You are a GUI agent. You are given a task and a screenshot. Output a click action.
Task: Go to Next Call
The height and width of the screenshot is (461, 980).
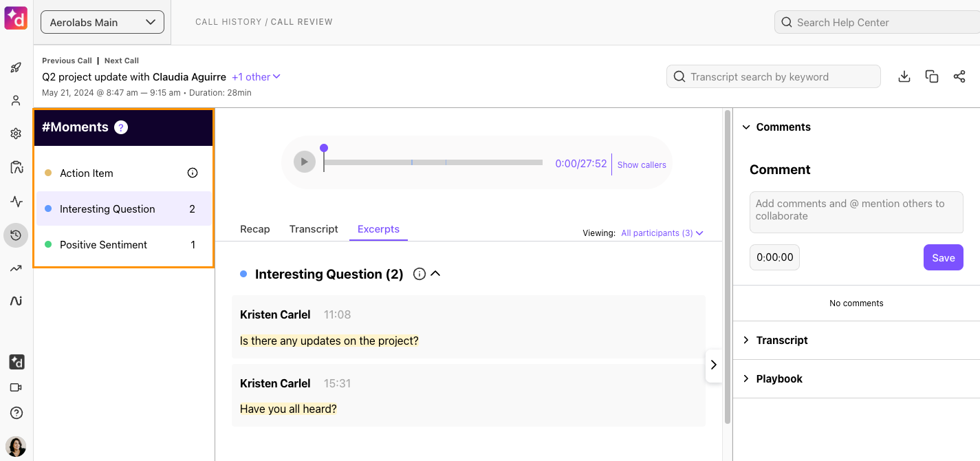pos(122,61)
